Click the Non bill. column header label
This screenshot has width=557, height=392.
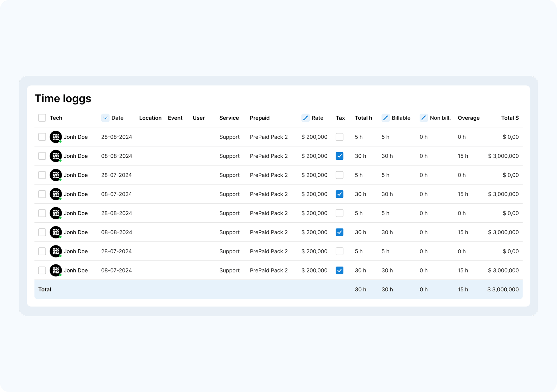pyautogui.click(x=440, y=118)
